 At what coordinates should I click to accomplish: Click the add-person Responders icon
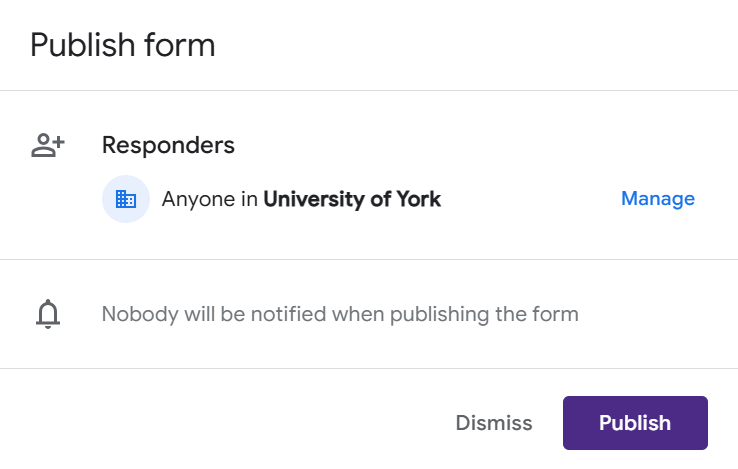pyautogui.click(x=47, y=146)
